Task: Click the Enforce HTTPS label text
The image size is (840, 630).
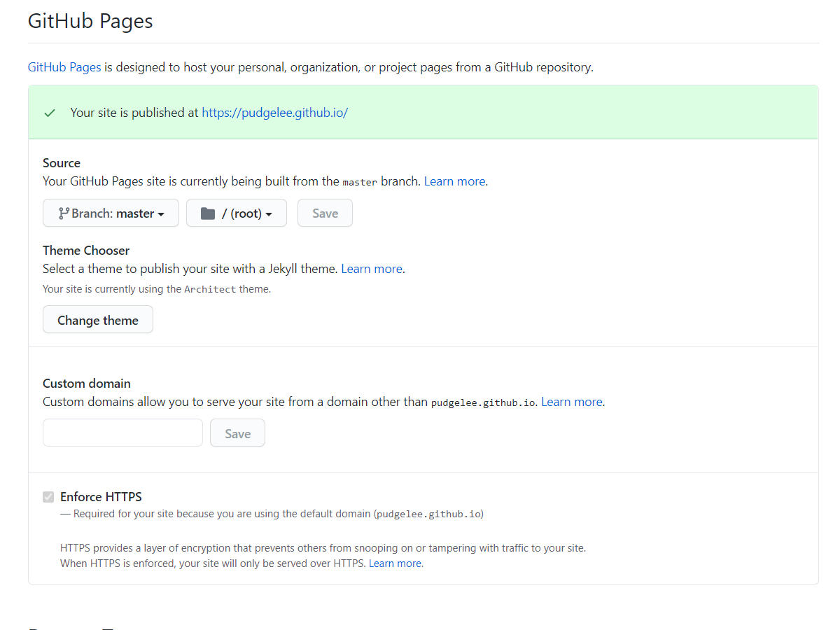Action: click(101, 497)
